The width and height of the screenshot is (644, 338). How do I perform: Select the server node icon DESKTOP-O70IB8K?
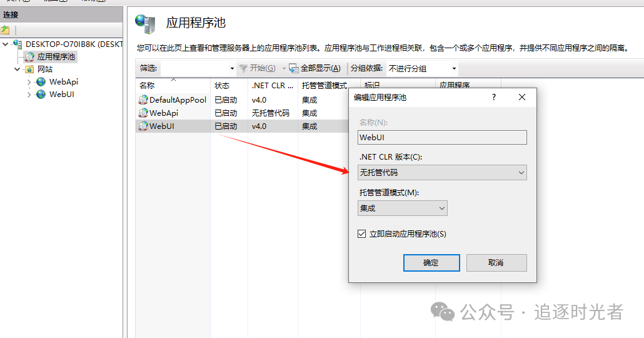(18, 44)
